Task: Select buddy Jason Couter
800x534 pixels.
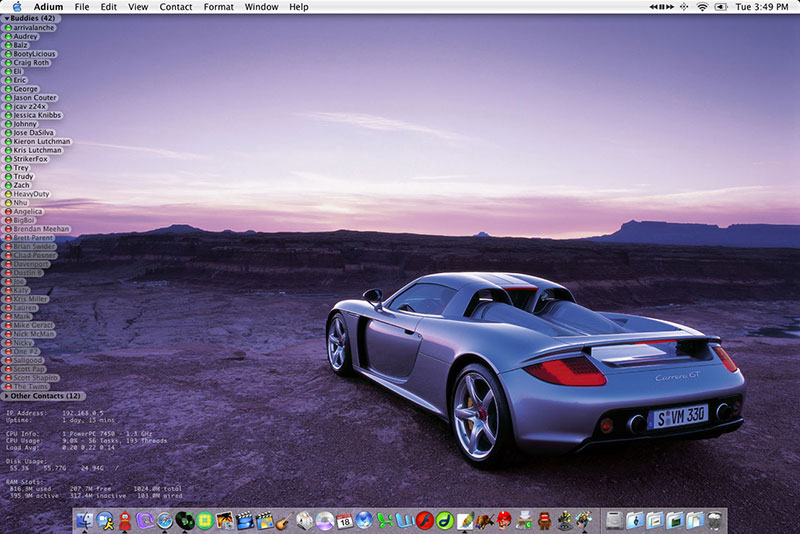Action: [30, 97]
